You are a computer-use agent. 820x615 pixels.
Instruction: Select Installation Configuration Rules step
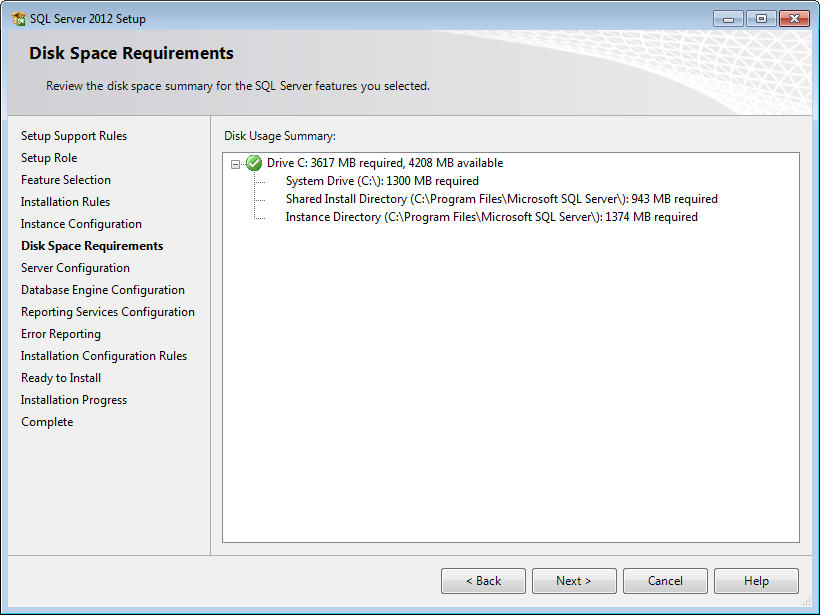click(x=104, y=356)
